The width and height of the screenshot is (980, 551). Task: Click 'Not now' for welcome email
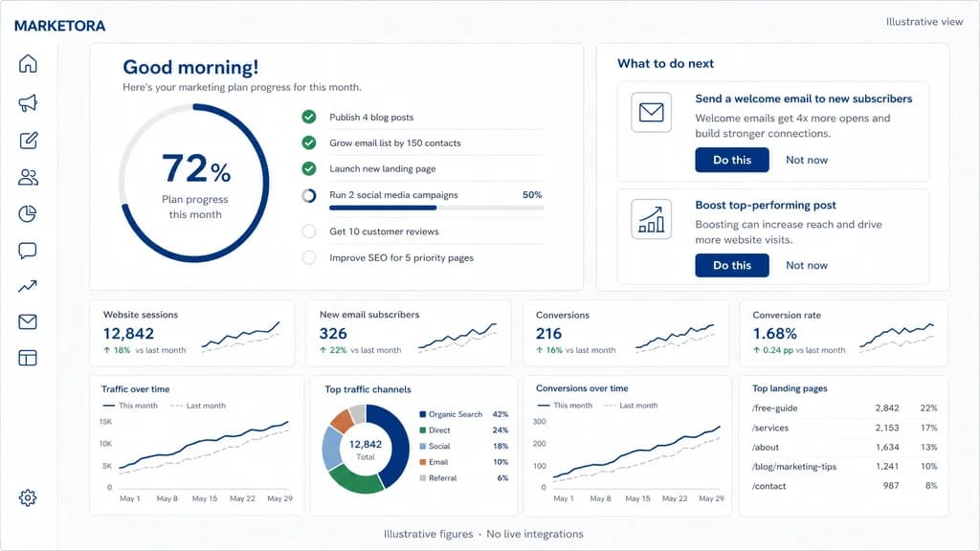[806, 160]
